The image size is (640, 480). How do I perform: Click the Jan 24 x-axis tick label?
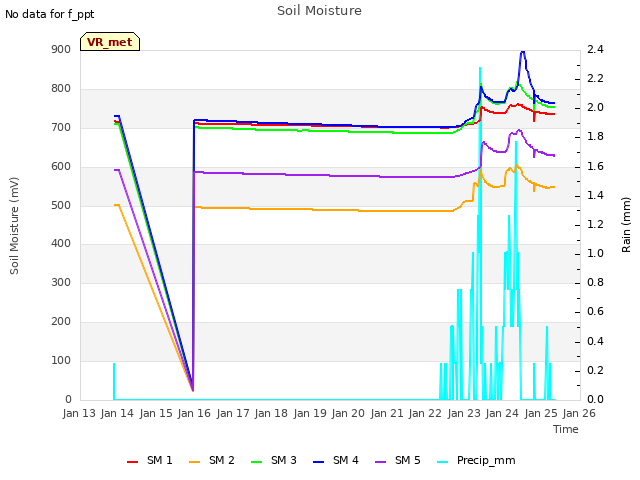coord(502,413)
